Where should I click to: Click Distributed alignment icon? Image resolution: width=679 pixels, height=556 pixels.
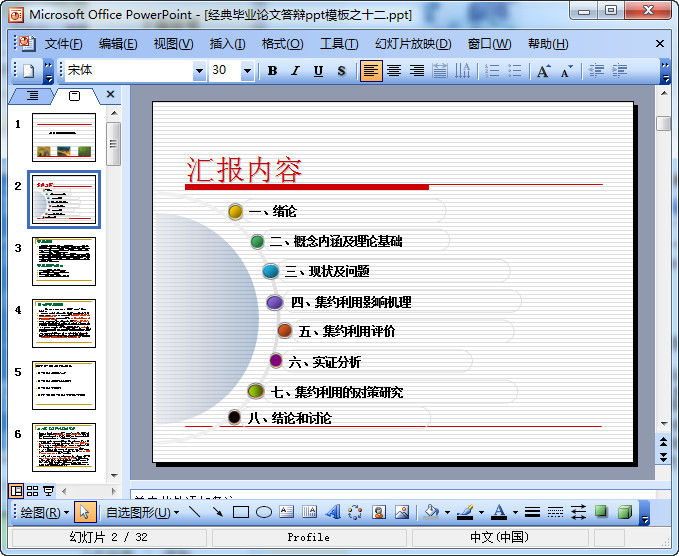pyautogui.click(x=440, y=71)
